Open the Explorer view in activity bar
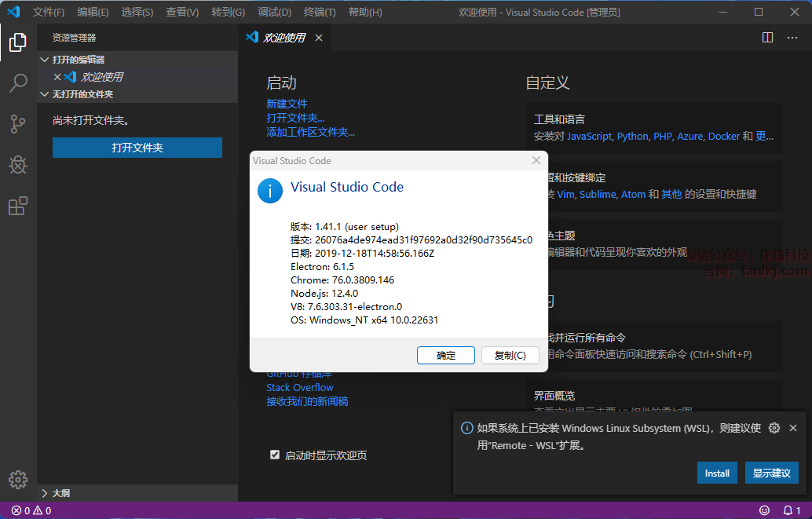 (18, 42)
